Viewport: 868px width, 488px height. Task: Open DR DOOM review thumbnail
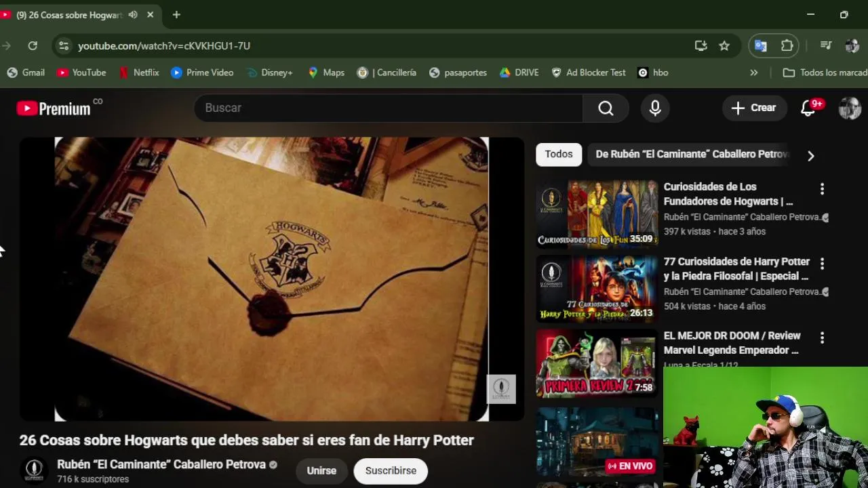click(597, 363)
